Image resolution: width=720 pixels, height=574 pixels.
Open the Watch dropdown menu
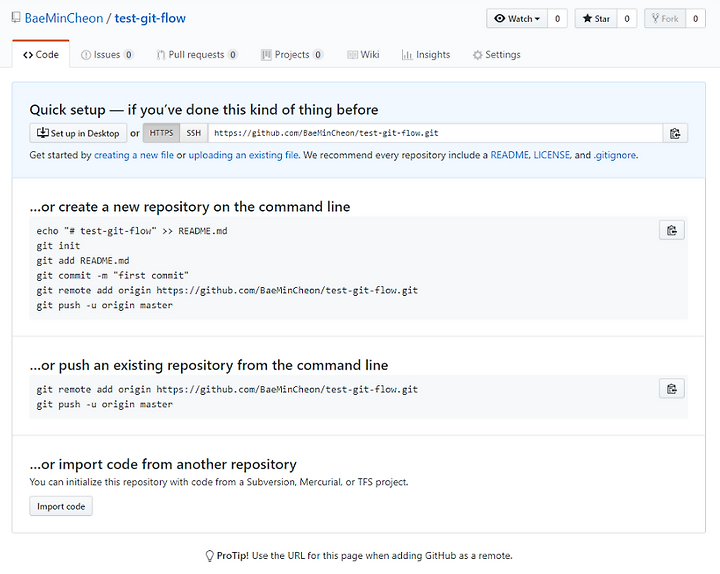517,18
